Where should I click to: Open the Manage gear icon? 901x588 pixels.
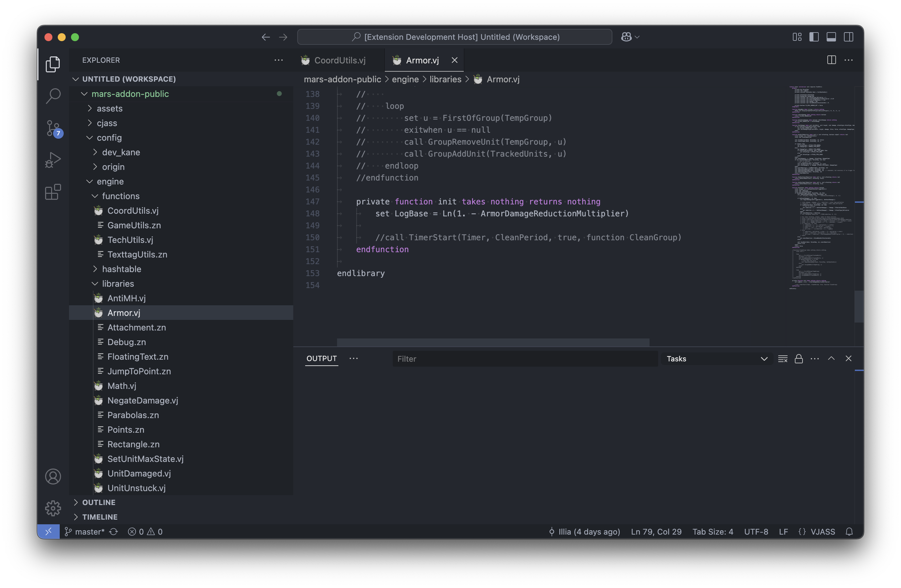click(x=53, y=508)
